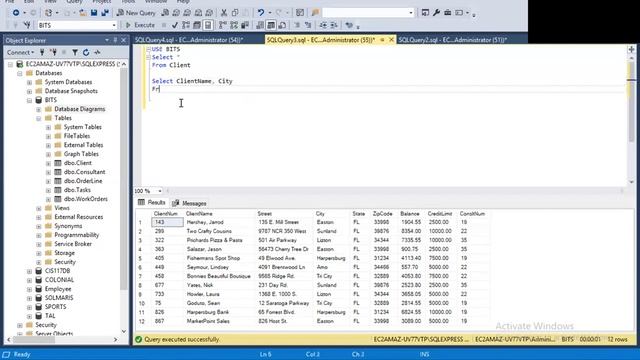Click Uncomment Selected Lines icon
The image size is (640, 360).
tap(308, 25)
